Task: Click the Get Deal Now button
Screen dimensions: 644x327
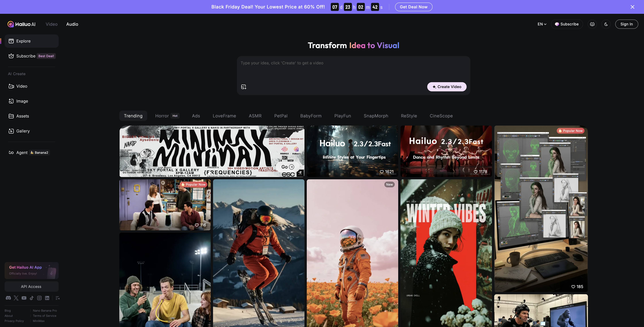Action: [x=414, y=7]
